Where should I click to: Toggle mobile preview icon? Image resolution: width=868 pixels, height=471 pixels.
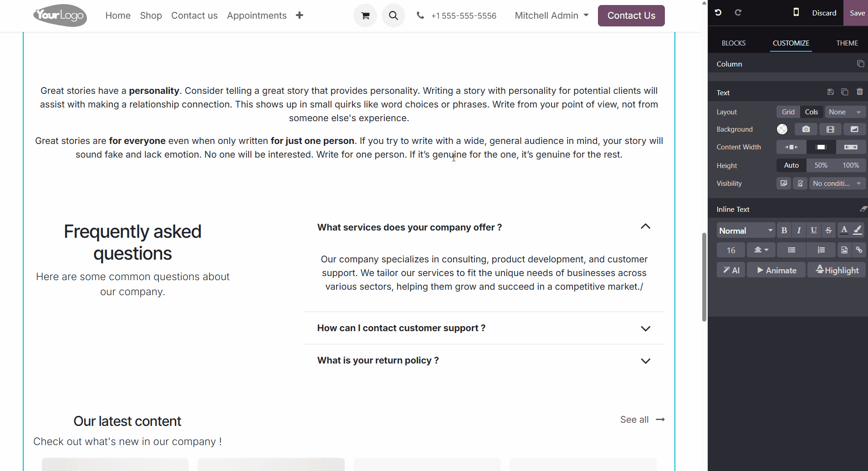(x=796, y=12)
